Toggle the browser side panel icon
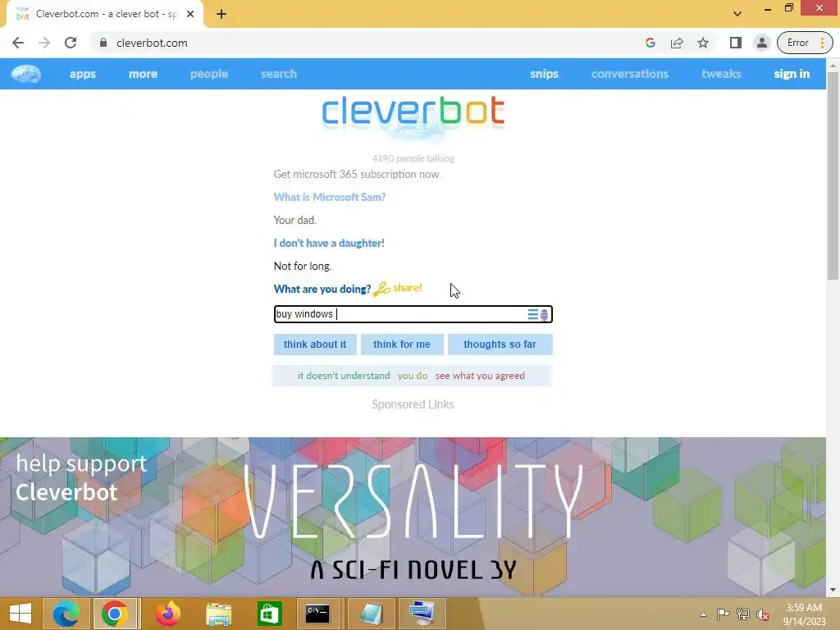The height and width of the screenshot is (630, 840). [x=736, y=43]
